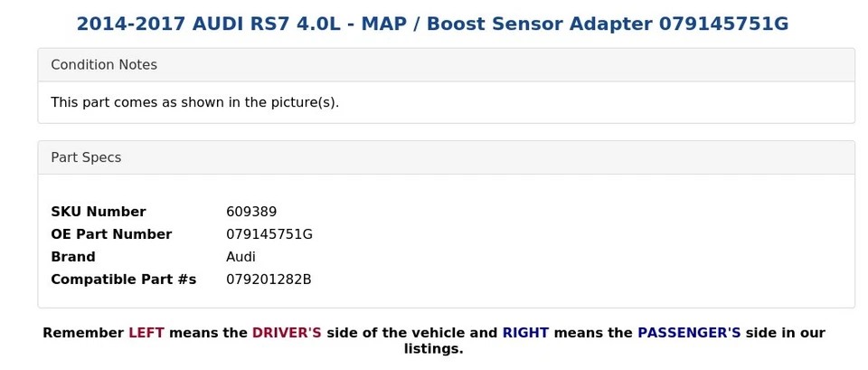Viewport: 868px width, 370px height.
Task: Select the compatible part number 079201282B
Action: 269,280
